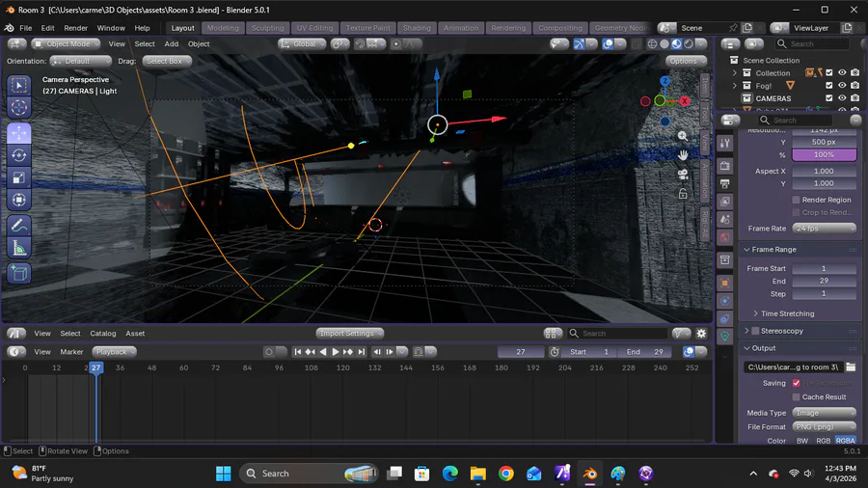
Task: Select the Move tool in the toolbar
Action: tap(19, 133)
